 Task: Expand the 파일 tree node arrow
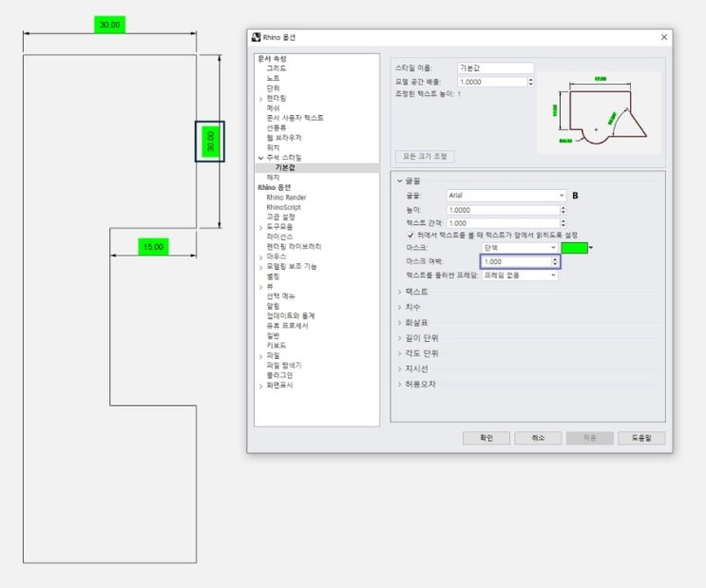260,356
